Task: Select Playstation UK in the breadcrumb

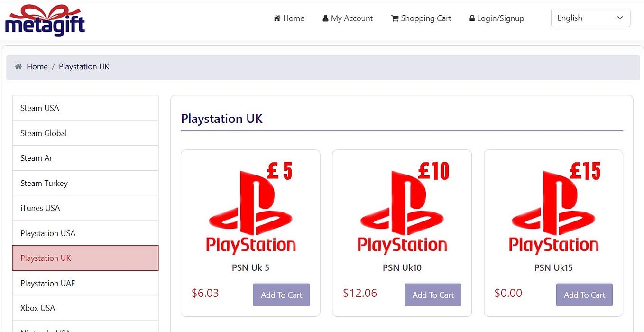Action: coord(84,66)
